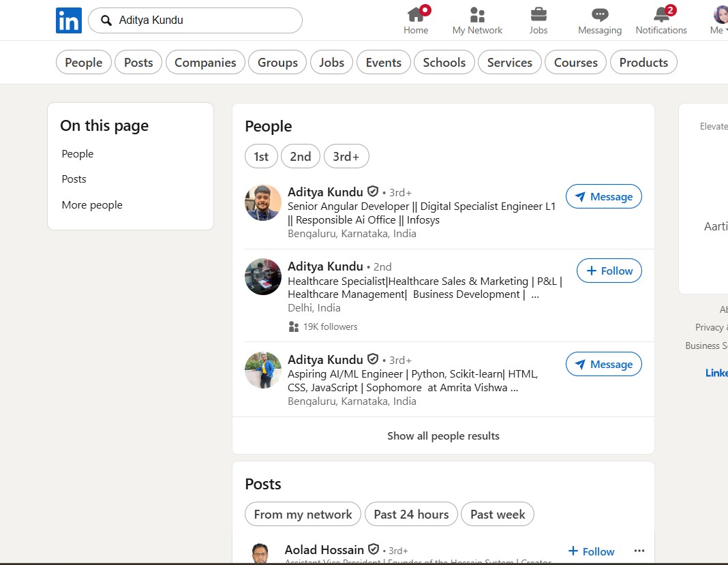
Task: Open the Home feed icon
Action: (x=416, y=14)
